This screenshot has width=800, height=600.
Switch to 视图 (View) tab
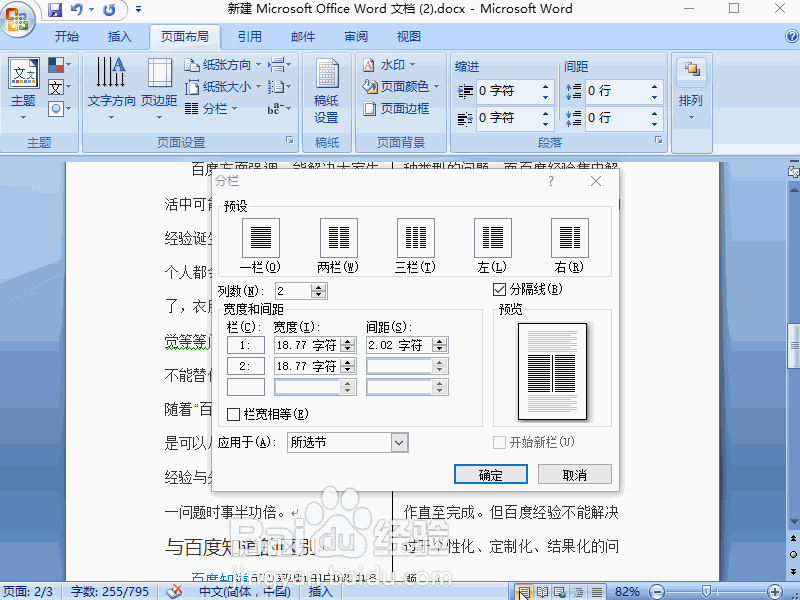tap(409, 37)
